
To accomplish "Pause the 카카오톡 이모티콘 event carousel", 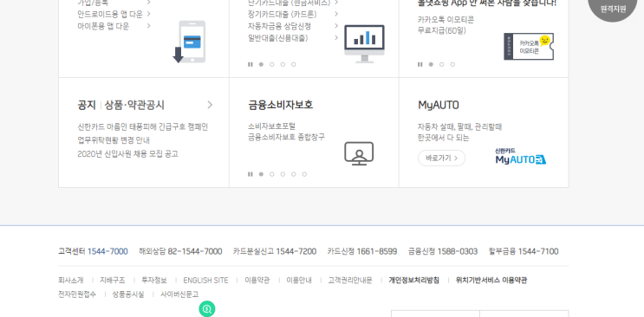I will 420,64.
